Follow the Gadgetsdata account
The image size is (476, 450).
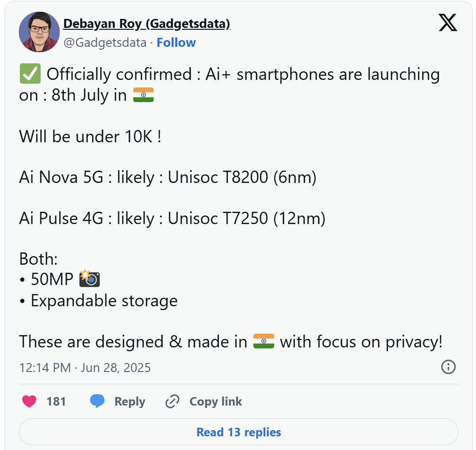point(176,43)
